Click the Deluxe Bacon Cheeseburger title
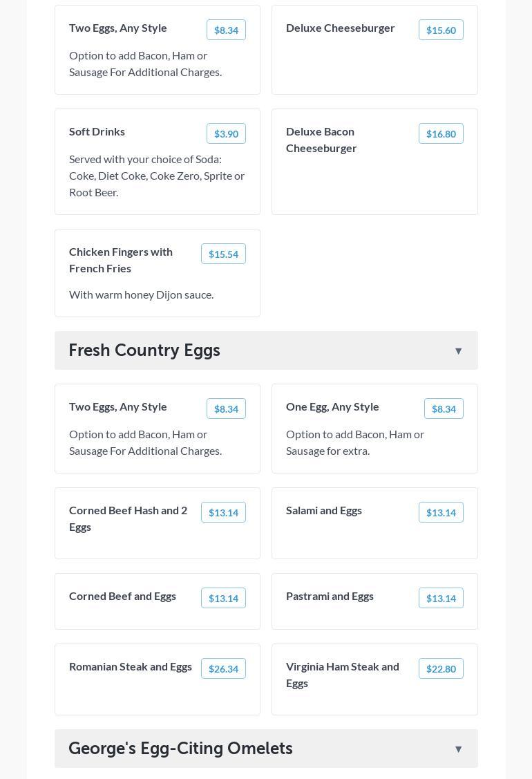This screenshot has height=779, width=532. pyautogui.click(x=321, y=140)
